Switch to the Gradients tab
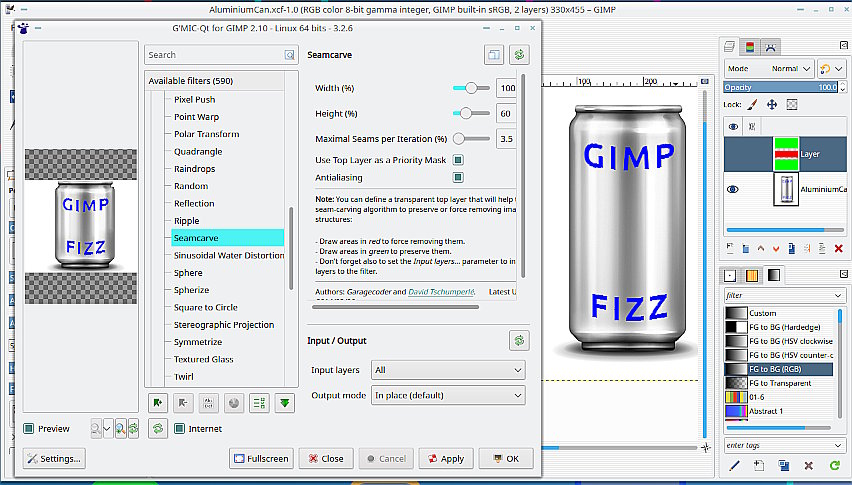 pos(774,275)
